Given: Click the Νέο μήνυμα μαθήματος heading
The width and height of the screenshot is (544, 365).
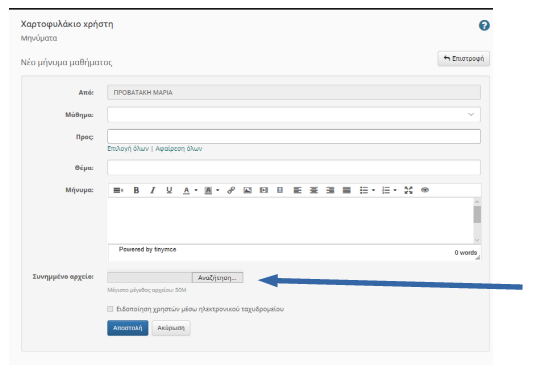Looking at the screenshot, I should pos(66,62).
